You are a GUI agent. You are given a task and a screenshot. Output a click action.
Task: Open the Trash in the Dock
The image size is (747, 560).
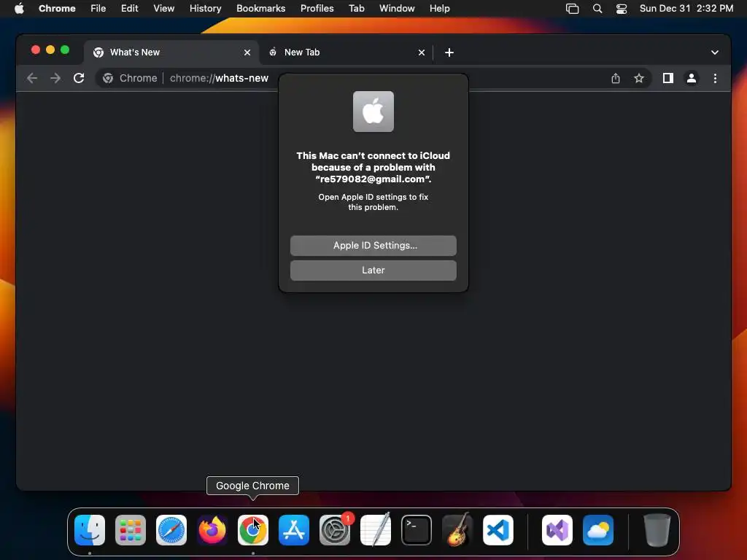click(x=657, y=530)
